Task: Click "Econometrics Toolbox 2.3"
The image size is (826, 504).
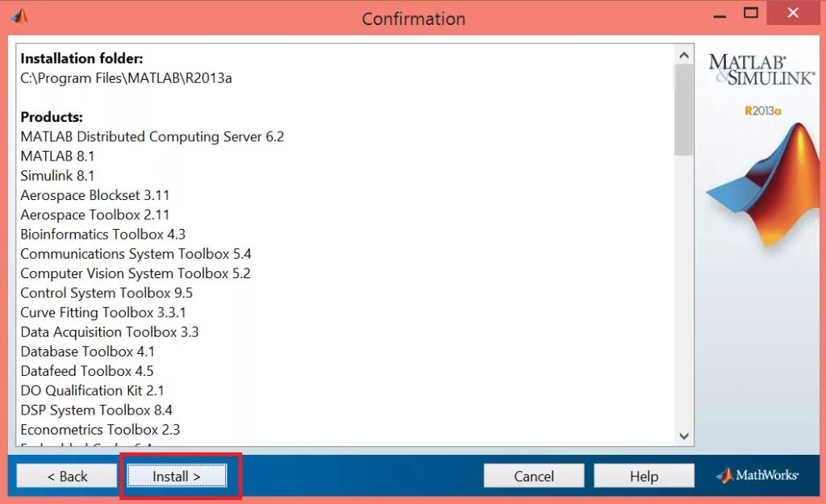Action: (100, 429)
